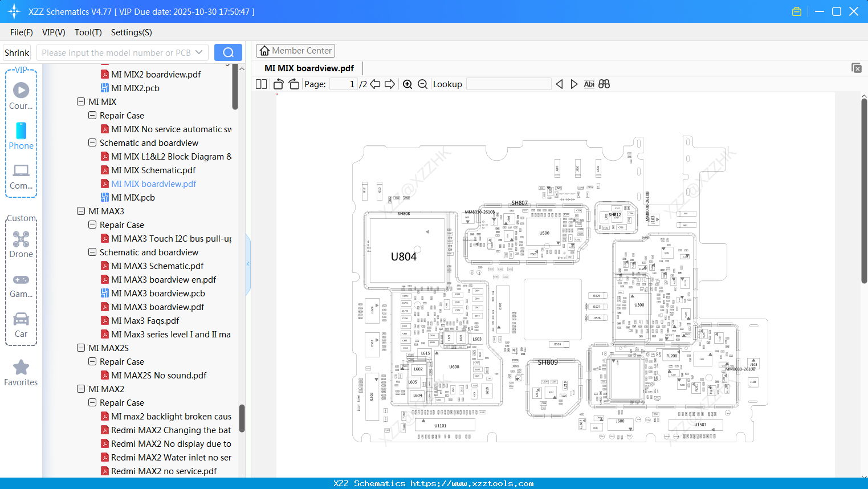Open MI MIX No service automatic file

tap(171, 129)
